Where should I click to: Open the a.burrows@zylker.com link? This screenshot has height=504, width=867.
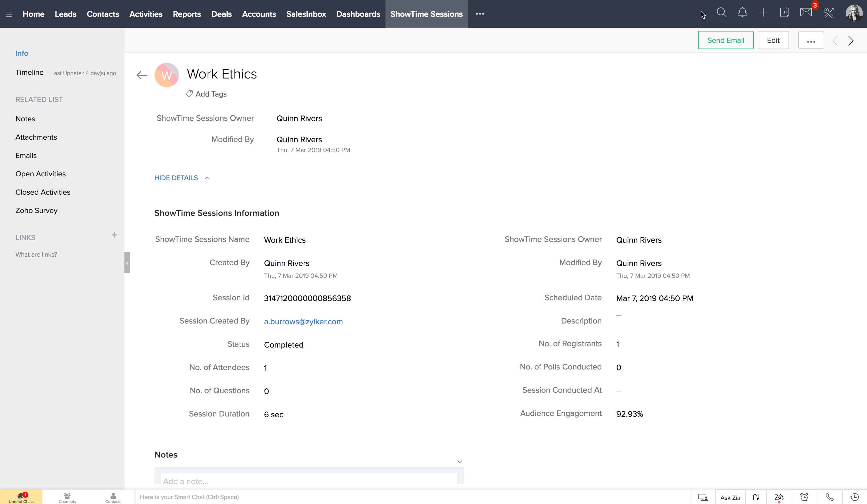(x=303, y=321)
